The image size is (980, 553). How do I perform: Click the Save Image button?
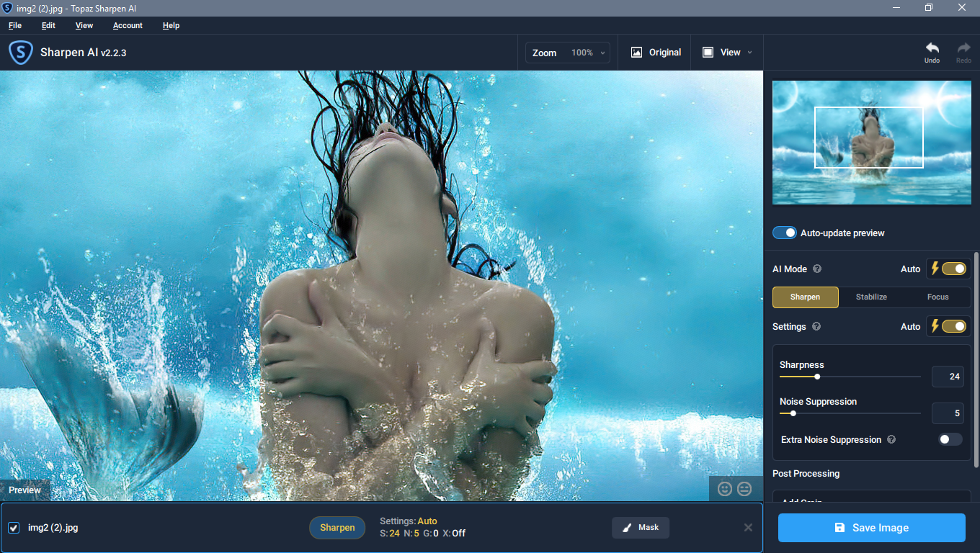click(x=871, y=528)
